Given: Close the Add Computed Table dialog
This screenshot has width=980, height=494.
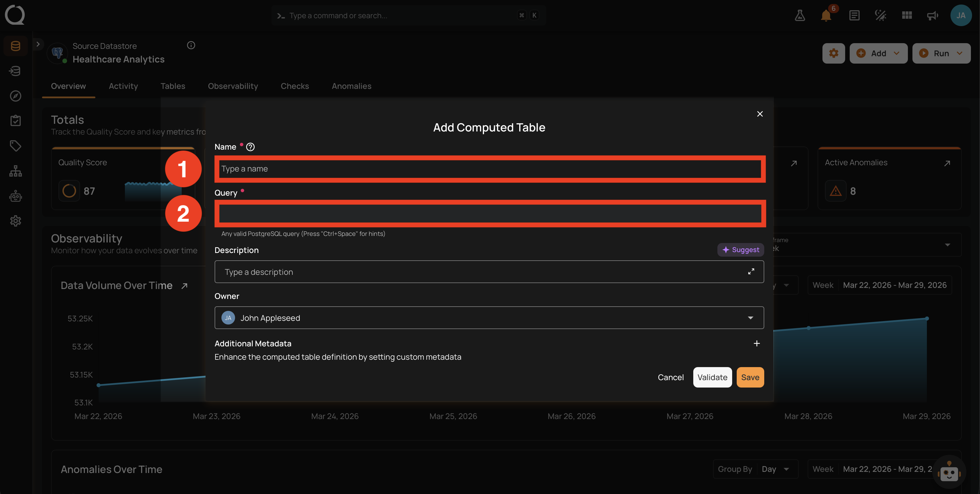Looking at the screenshot, I should [x=760, y=114].
